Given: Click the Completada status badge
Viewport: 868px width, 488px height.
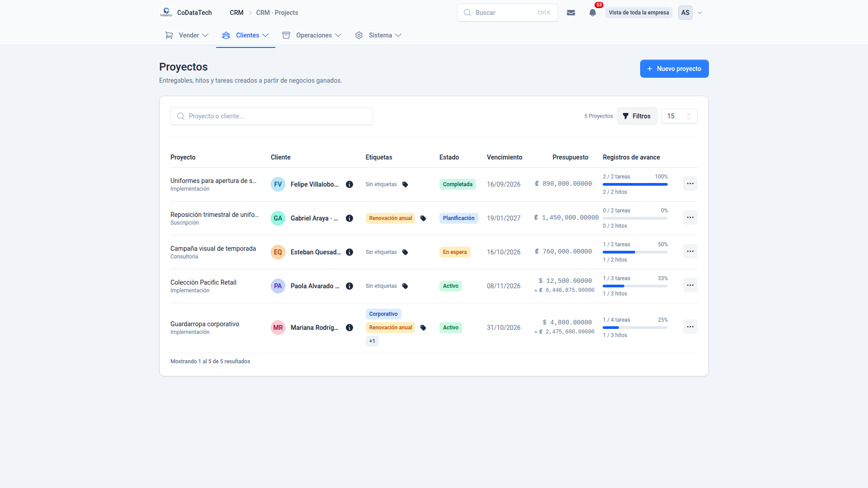Looking at the screenshot, I should pos(458,184).
